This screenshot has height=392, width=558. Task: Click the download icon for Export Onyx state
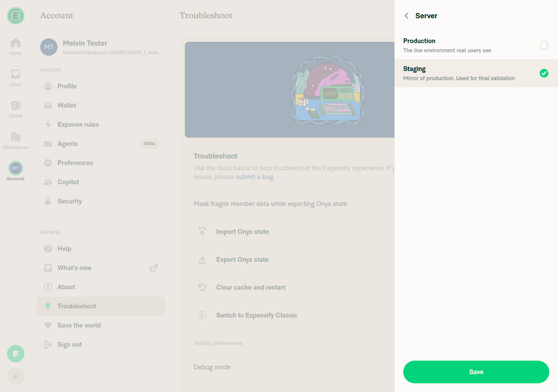pyautogui.click(x=202, y=260)
